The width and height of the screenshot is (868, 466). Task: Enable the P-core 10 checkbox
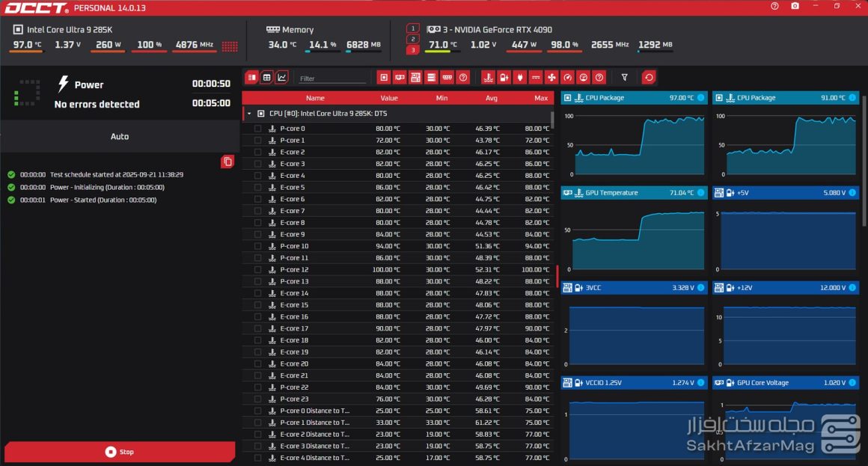(x=258, y=246)
